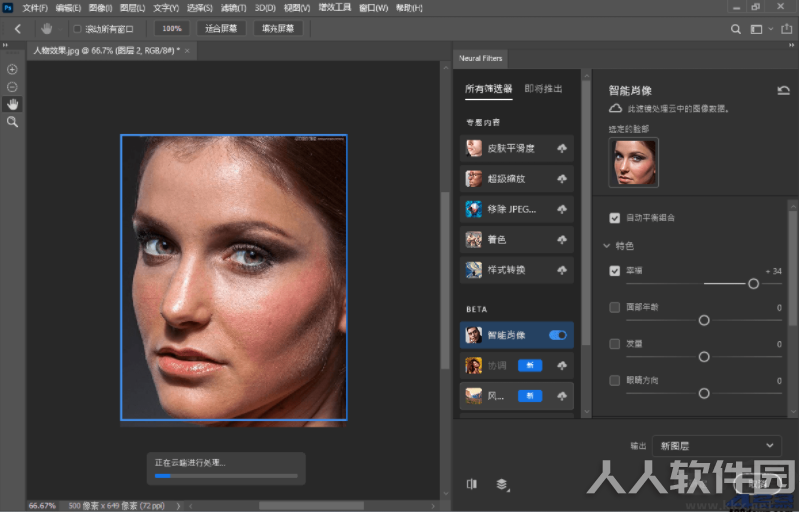Download the 样式转换 filter from cloud
This screenshot has height=512, width=800.
click(562, 270)
